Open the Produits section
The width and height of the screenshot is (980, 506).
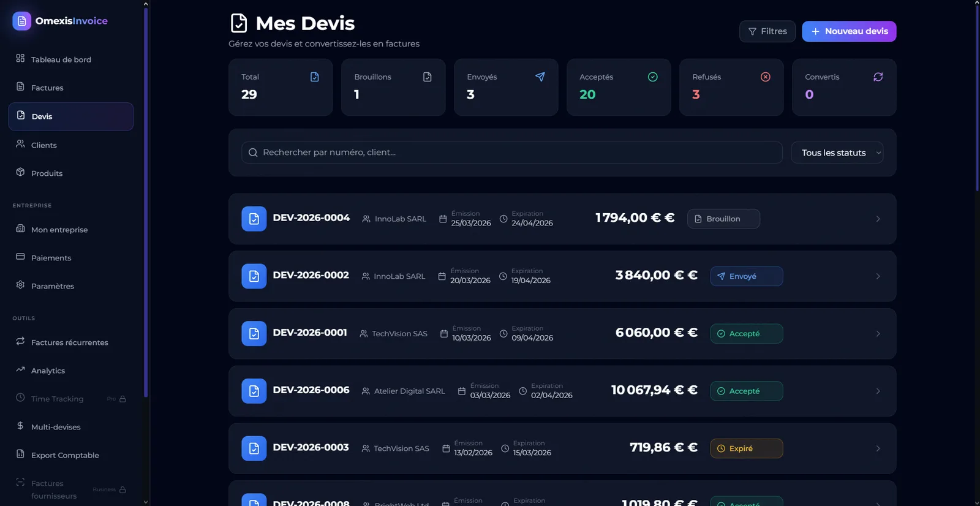[x=70, y=173]
